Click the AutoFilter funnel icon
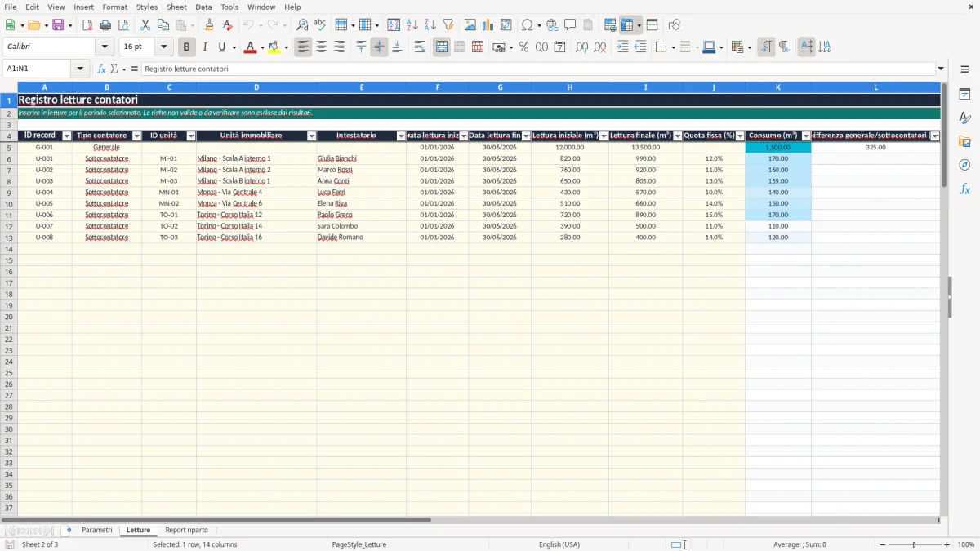The image size is (980, 551). 448,25
